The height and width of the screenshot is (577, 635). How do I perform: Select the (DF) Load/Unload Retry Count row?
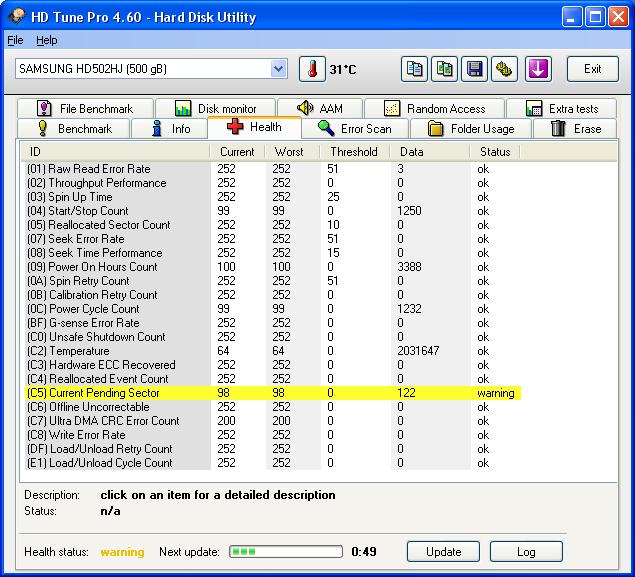click(274, 449)
